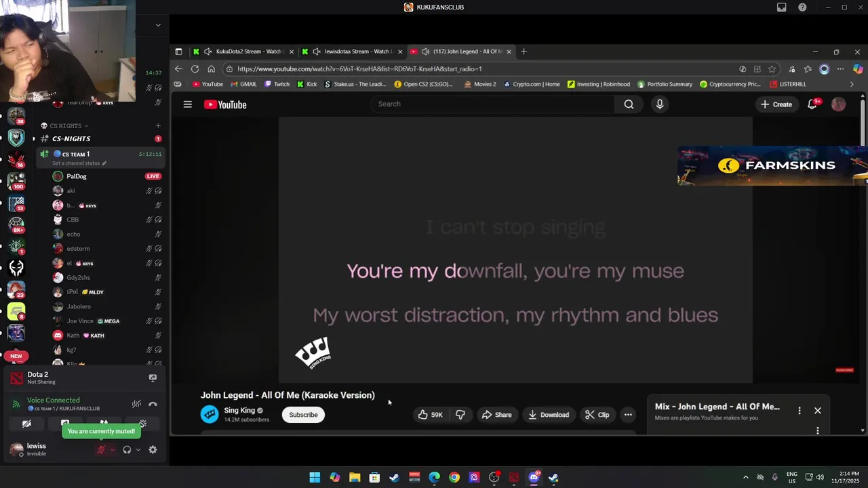Viewport: 868px width, 488px height.
Task: Share the karaoke video
Action: tap(496, 415)
